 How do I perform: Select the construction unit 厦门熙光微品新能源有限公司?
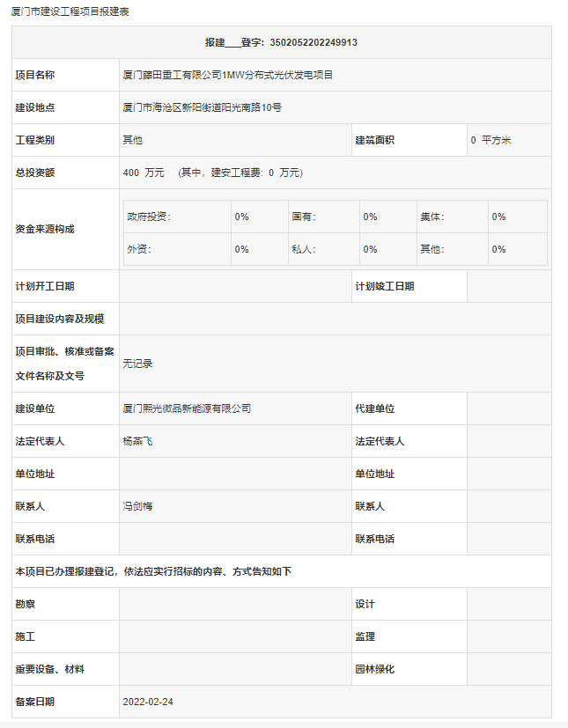pyautogui.click(x=187, y=408)
